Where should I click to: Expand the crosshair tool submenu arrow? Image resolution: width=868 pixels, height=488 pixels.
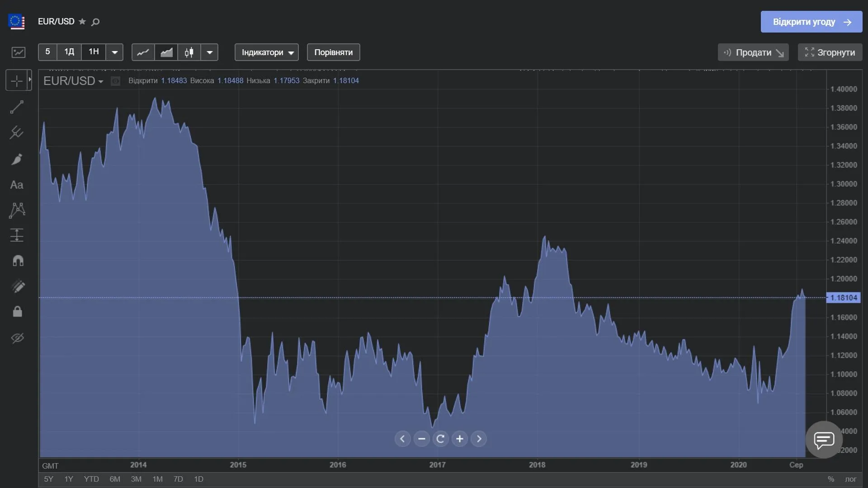click(30, 80)
